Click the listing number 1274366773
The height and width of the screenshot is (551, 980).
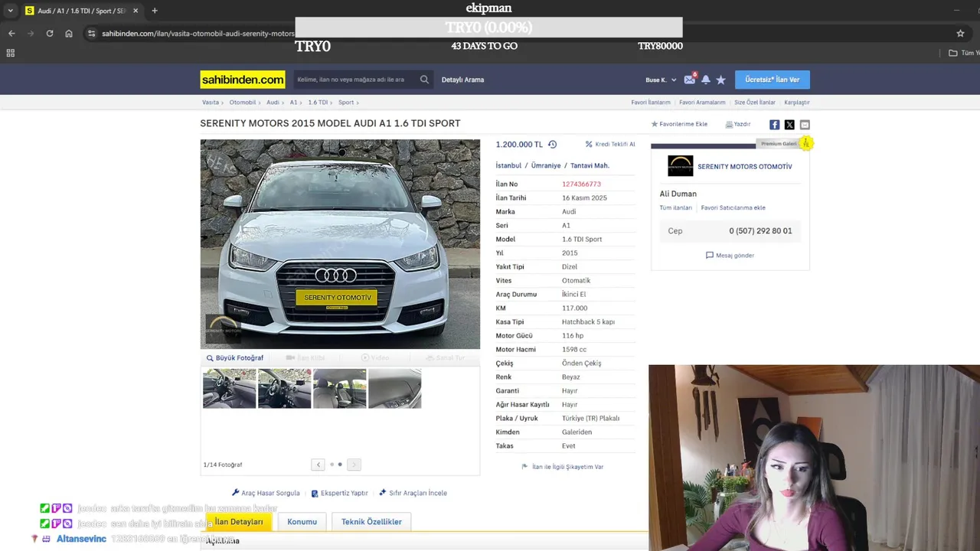[581, 184]
